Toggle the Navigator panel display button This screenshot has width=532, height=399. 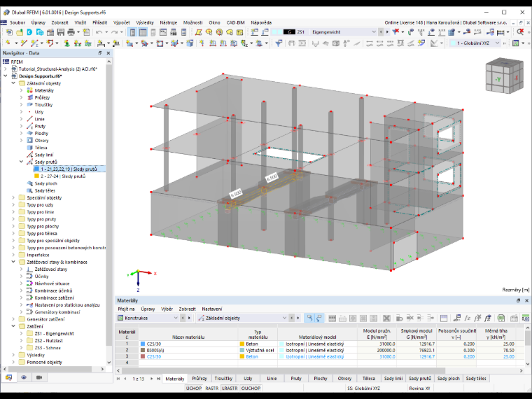tap(132, 32)
